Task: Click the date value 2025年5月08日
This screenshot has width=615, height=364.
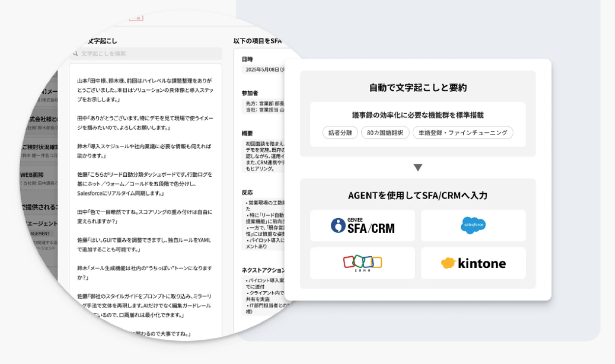Action: tap(262, 70)
